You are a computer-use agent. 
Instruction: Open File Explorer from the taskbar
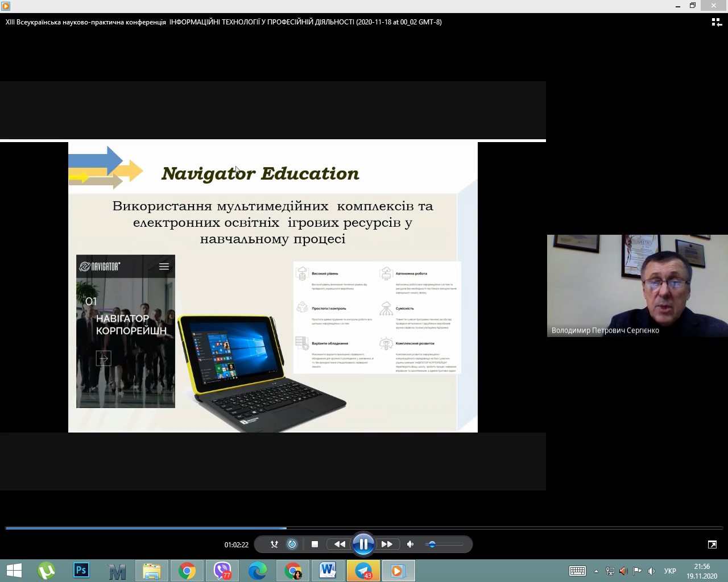point(152,571)
